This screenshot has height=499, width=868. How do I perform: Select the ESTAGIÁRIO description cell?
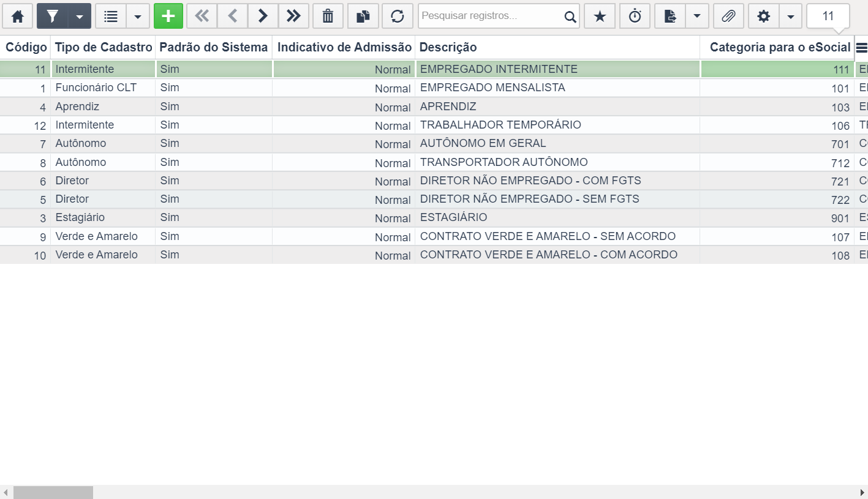557,217
